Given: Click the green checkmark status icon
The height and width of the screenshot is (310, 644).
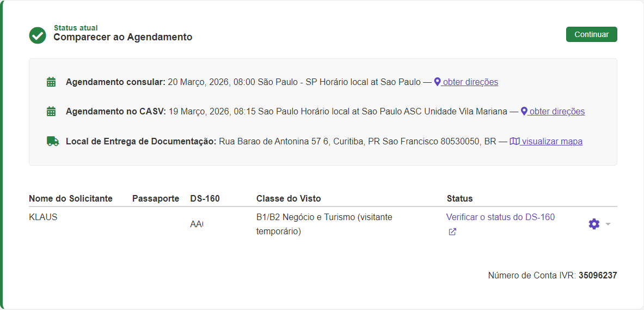Looking at the screenshot, I should tap(38, 35).
